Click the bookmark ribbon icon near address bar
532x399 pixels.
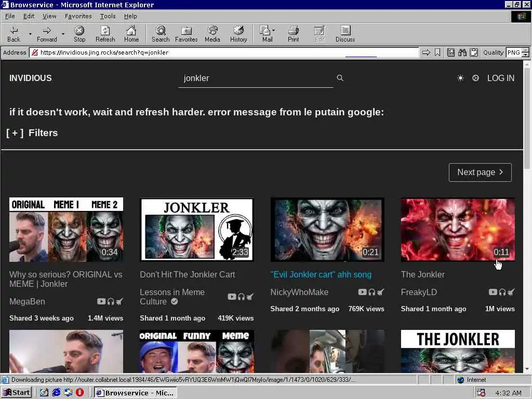[x=437, y=52]
